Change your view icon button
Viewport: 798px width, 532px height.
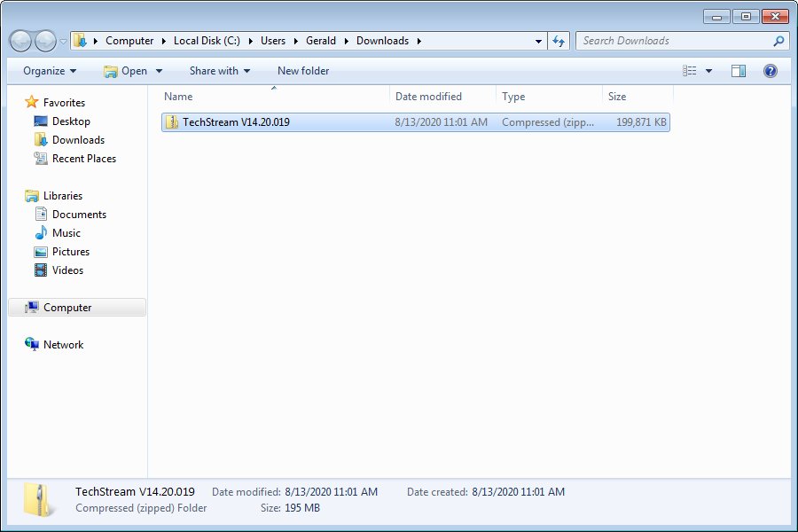click(x=690, y=71)
